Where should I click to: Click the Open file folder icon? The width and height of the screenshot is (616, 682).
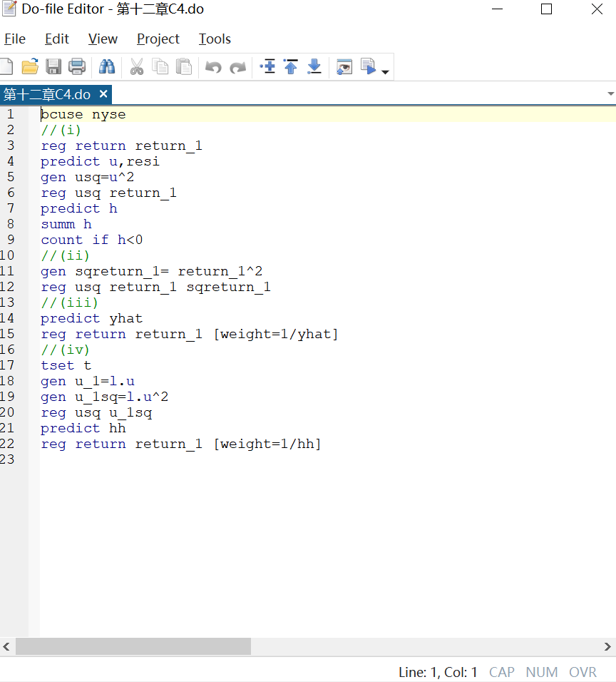click(30, 67)
